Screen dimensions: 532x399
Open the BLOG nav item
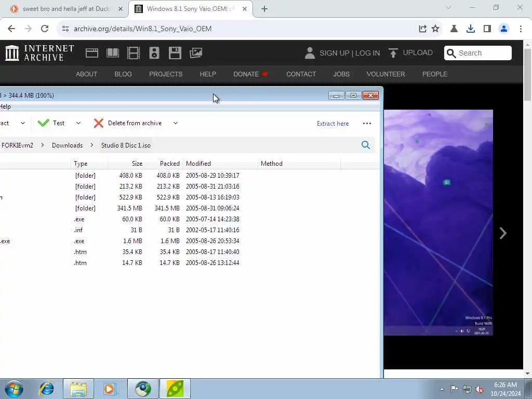(123, 74)
